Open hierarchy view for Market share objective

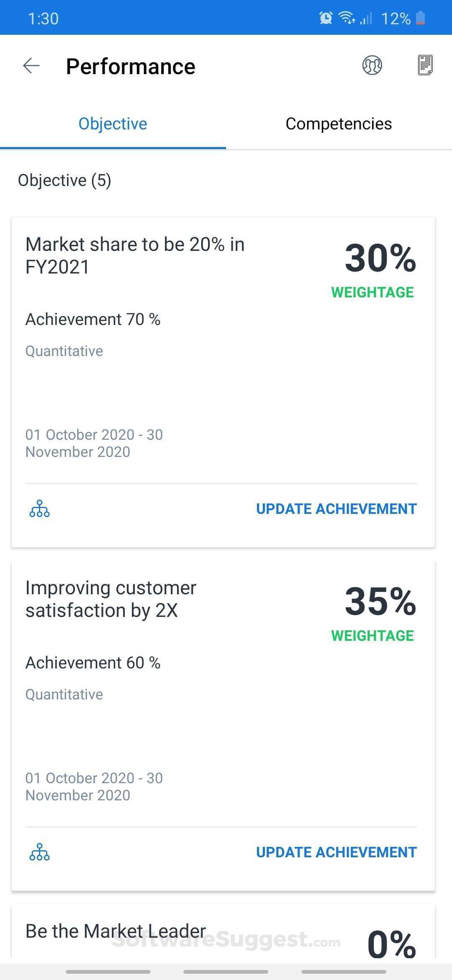coord(39,509)
